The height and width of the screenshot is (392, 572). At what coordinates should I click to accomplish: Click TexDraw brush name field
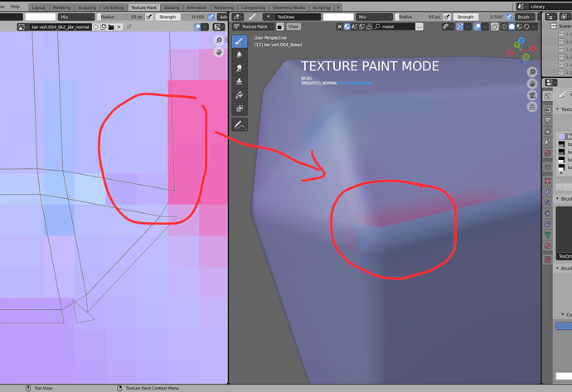coord(298,17)
